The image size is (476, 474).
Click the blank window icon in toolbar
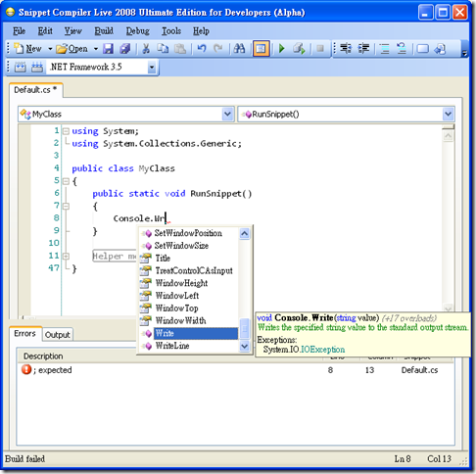423,49
